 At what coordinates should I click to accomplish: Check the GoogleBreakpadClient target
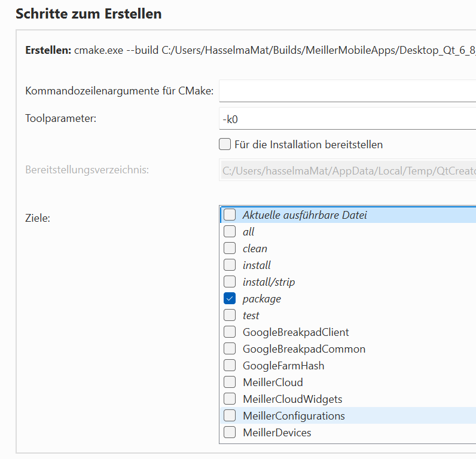point(230,332)
